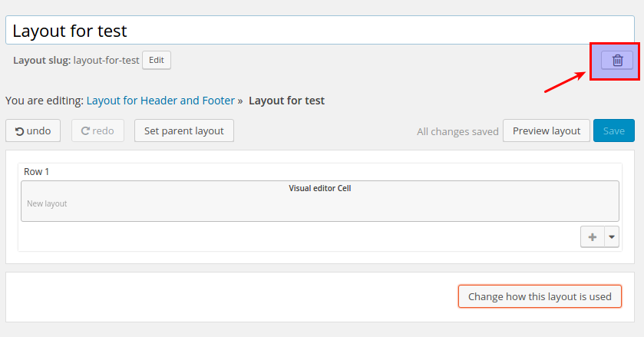Click the Preview layout button
644x337 pixels.
click(x=547, y=131)
